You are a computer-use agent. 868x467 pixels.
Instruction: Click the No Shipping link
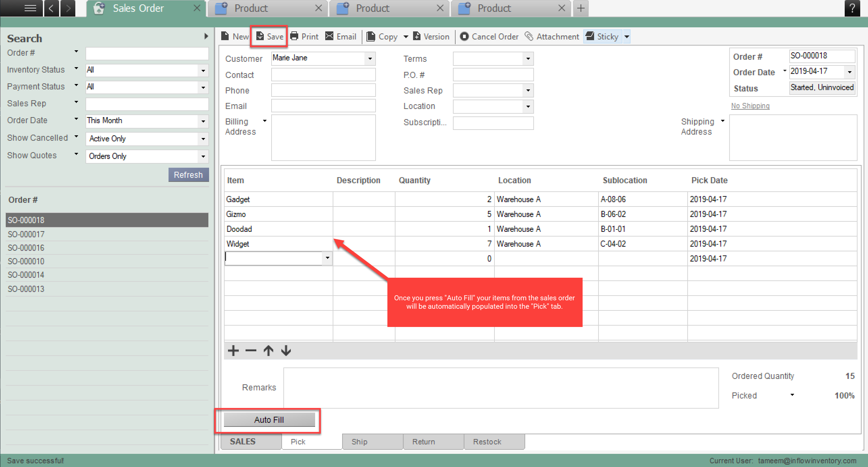tap(750, 106)
